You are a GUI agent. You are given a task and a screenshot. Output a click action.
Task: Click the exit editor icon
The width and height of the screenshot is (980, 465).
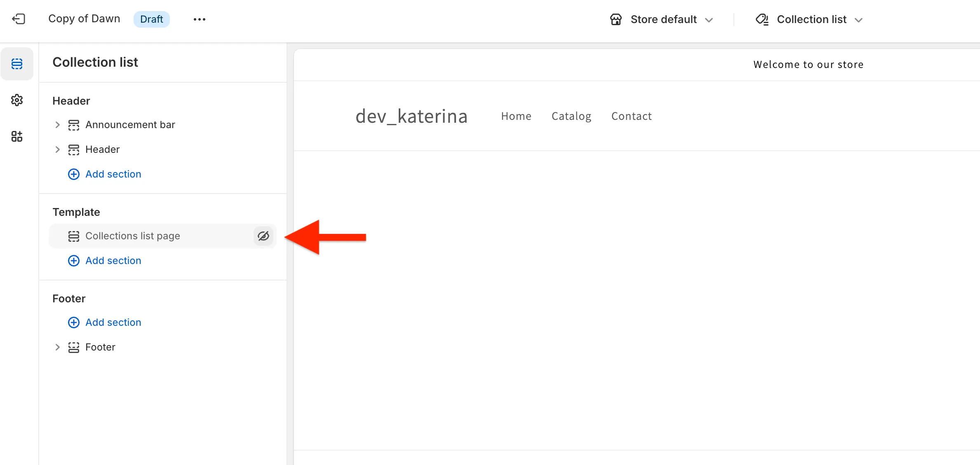(19, 19)
